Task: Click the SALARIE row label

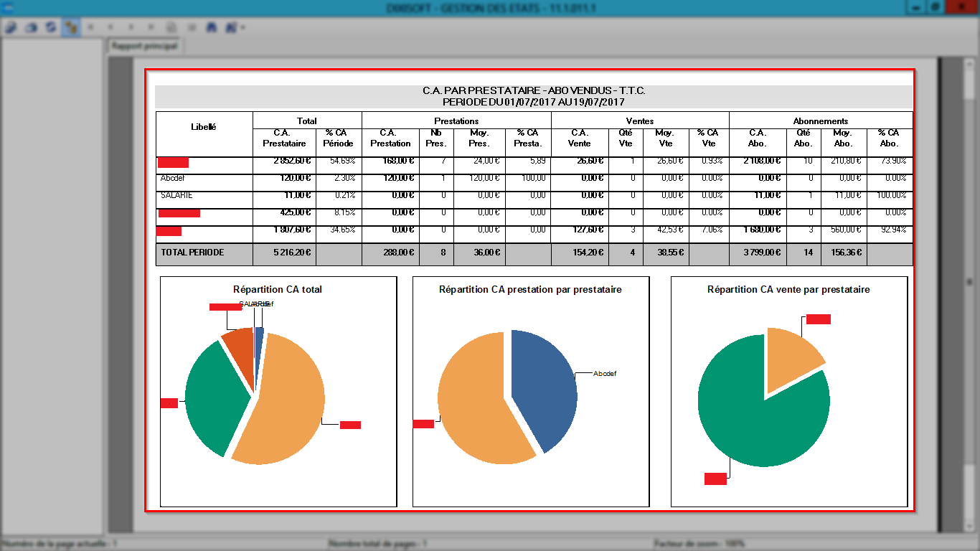Action: tap(176, 195)
